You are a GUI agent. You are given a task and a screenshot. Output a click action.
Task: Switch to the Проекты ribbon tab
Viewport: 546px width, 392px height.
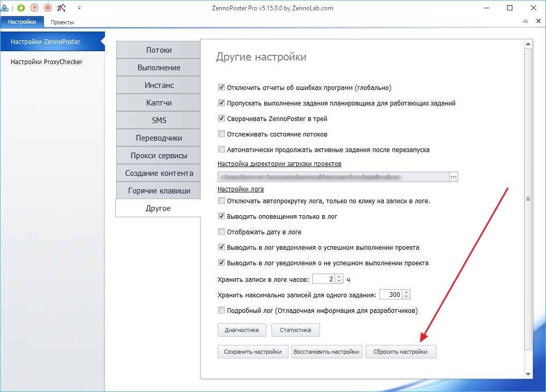(63, 22)
